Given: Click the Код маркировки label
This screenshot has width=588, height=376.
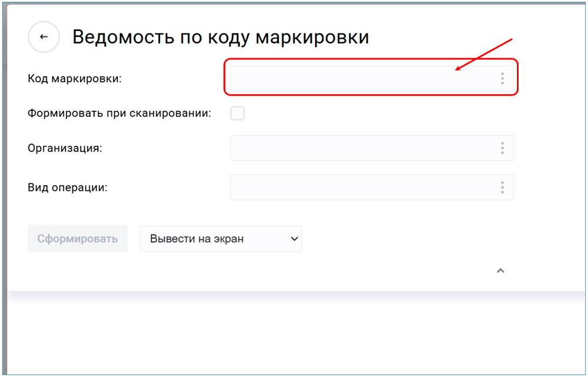Looking at the screenshot, I should coord(74,79).
